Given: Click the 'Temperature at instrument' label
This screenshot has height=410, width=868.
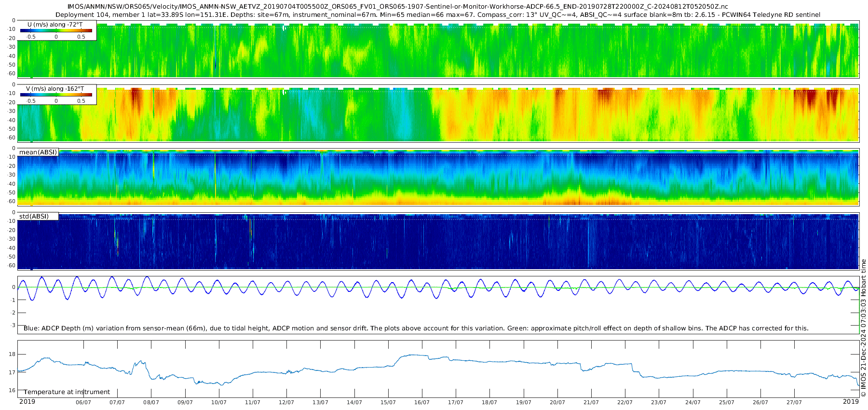Looking at the screenshot, I should [67, 392].
